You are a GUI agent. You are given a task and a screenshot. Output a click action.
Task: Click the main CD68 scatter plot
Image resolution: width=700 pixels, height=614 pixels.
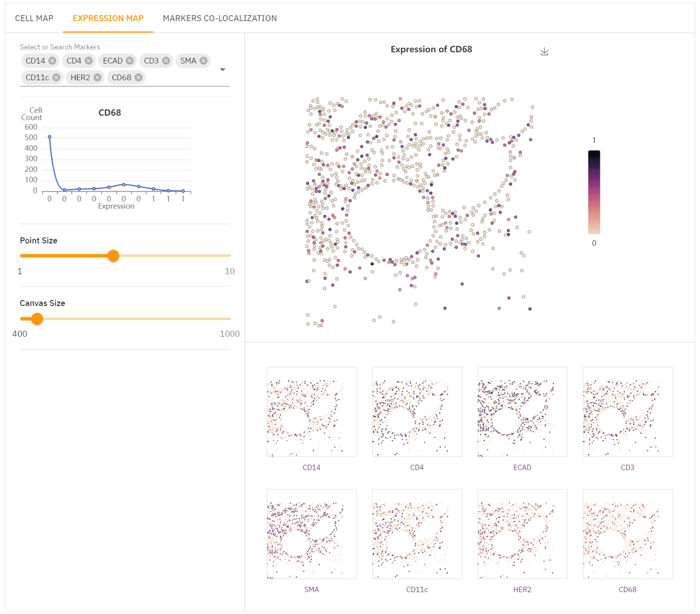pyautogui.click(x=420, y=212)
